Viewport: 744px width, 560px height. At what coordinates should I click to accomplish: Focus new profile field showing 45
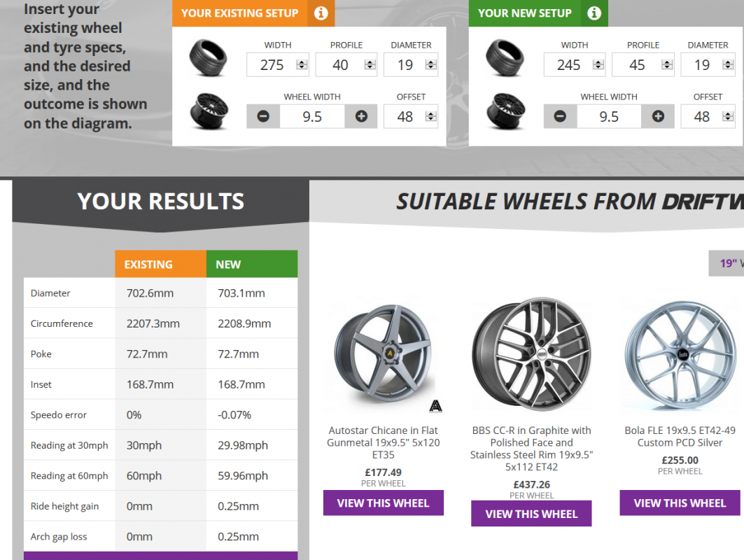(643, 64)
